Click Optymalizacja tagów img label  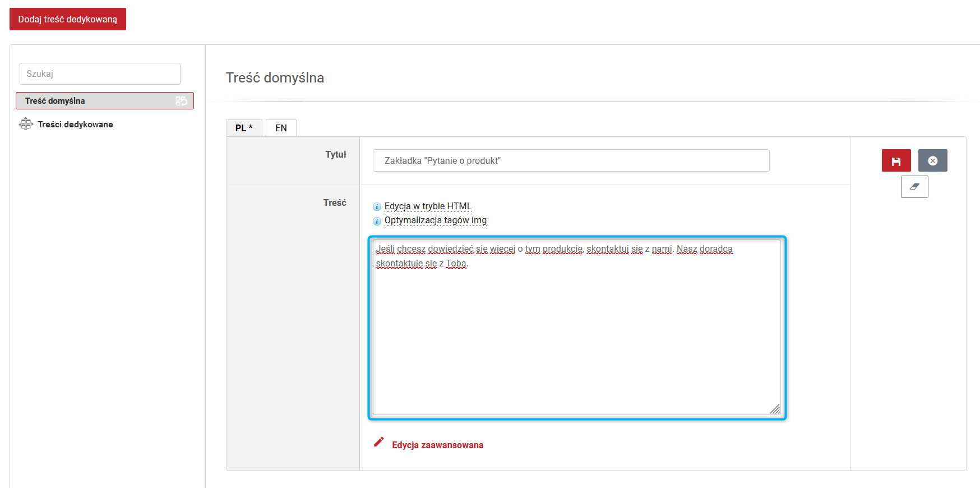pos(436,220)
